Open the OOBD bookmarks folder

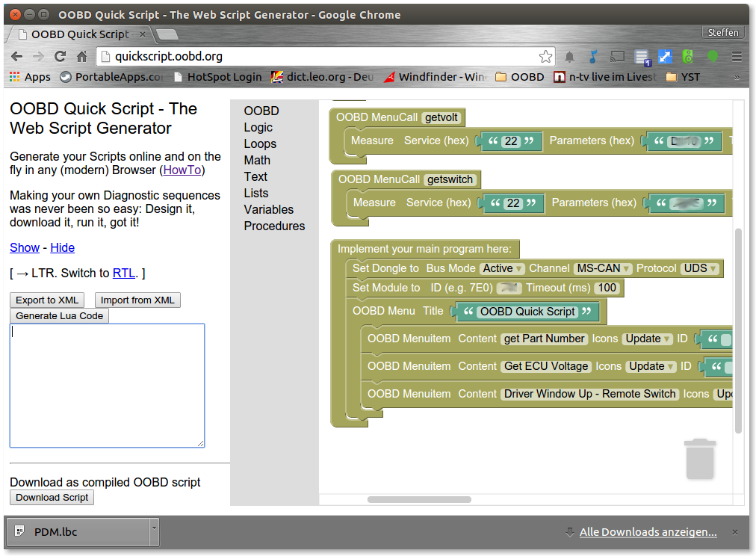(520, 77)
